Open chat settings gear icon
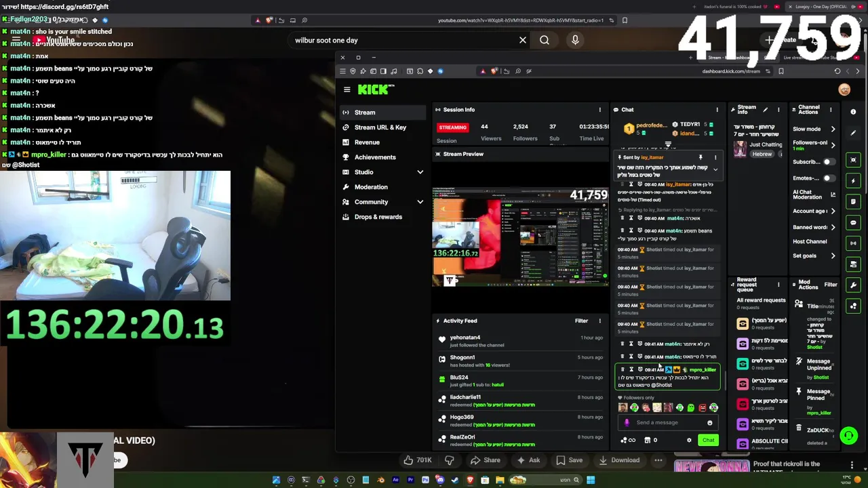Viewport: 868px width, 488px height. point(689,441)
